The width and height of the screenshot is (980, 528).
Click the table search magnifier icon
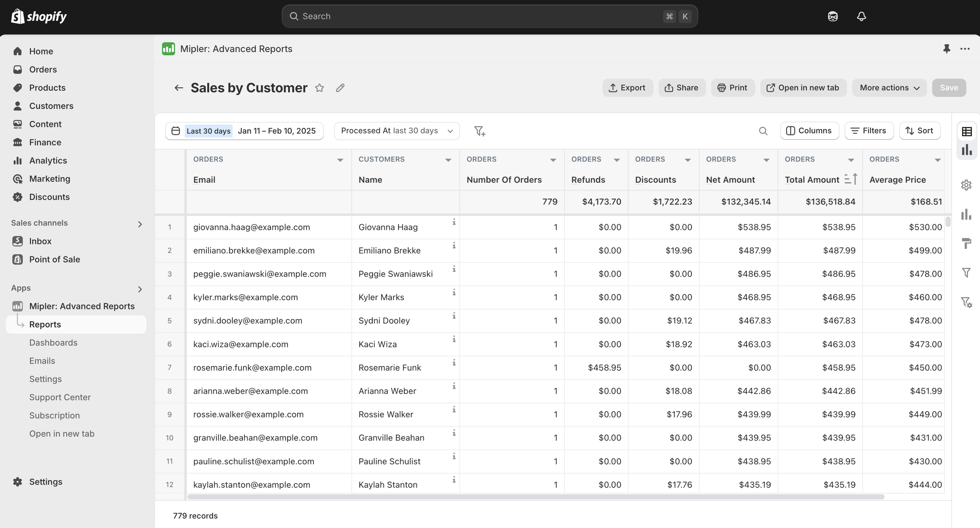pos(763,131)
